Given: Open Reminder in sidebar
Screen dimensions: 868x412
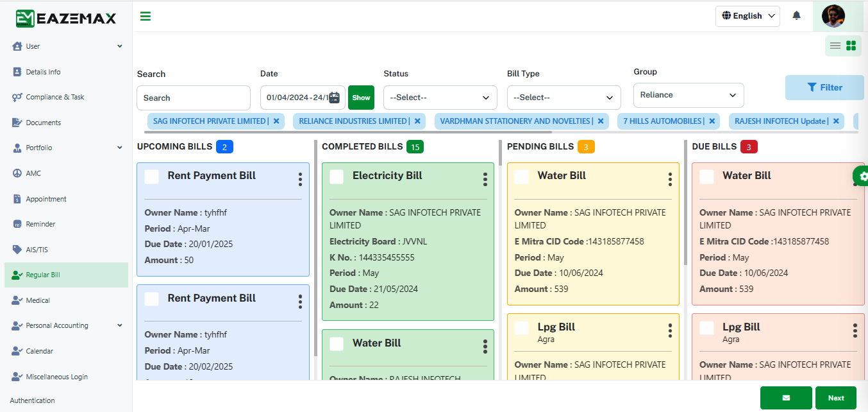Looking at the screenshot, I should tap(40, 224).
